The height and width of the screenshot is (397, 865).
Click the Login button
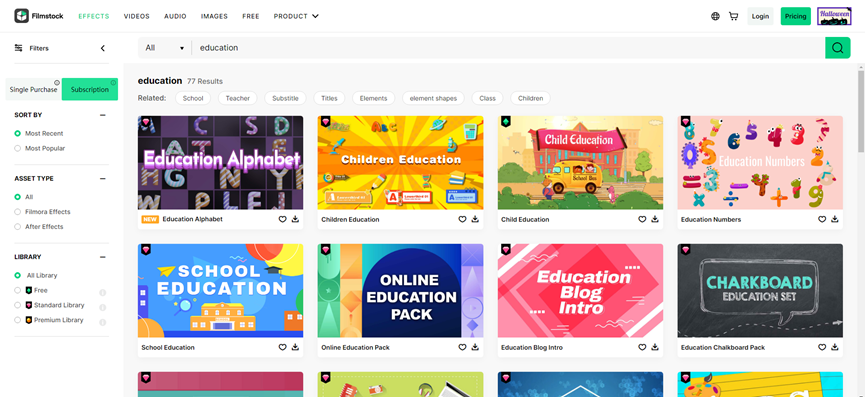click(x=760, y=16)
